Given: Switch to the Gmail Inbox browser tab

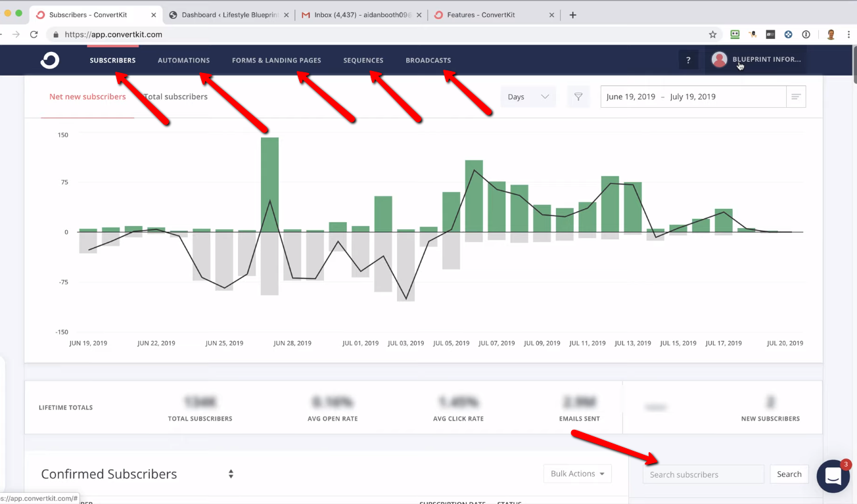Looking at the screenshot, I should (x=361, y=14).
